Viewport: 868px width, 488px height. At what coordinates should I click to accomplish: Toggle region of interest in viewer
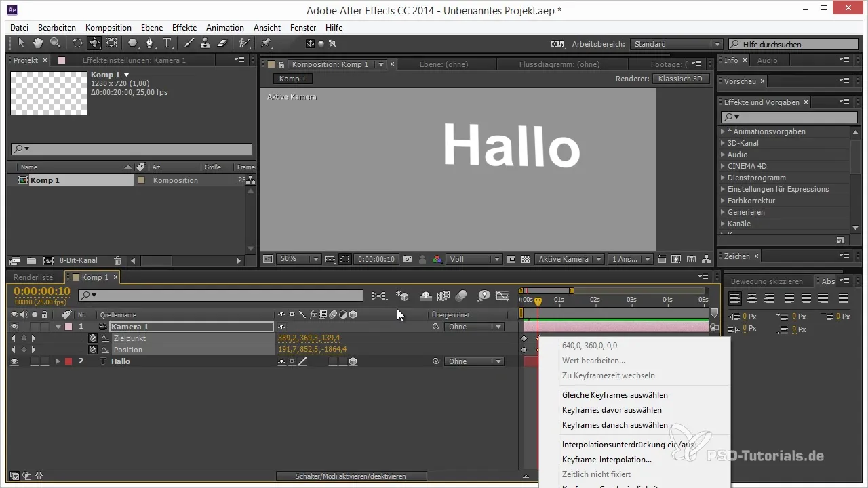click(x=345, y=259)
